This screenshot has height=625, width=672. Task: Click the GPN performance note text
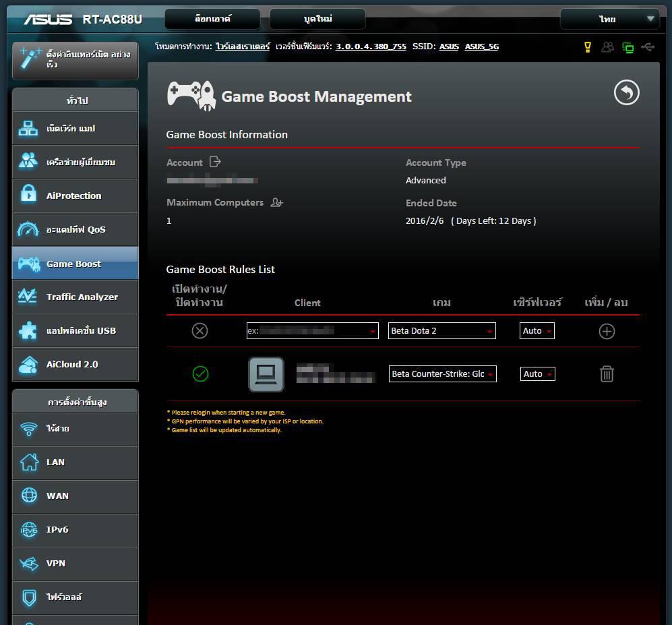click(248, 421)
